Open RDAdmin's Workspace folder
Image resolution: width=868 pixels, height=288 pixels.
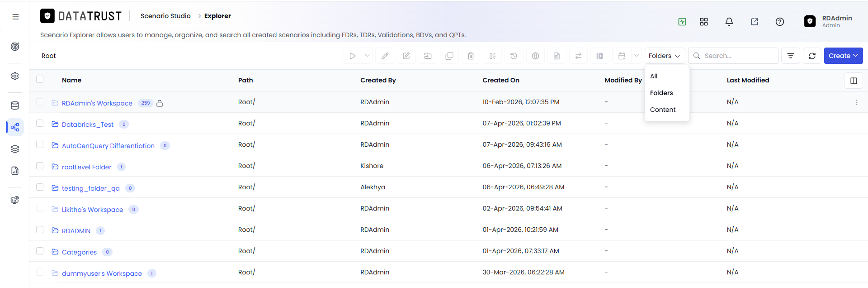click(x=97, y=103)
